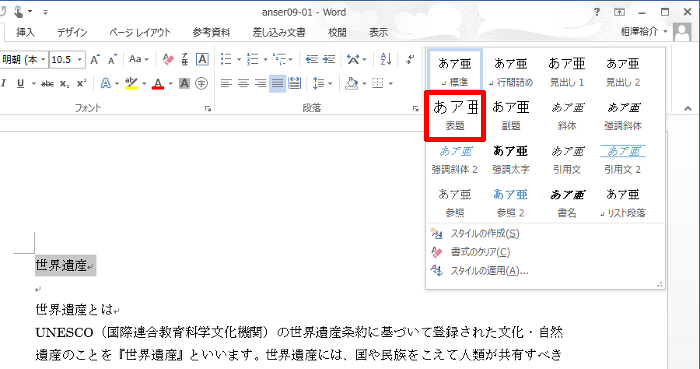Switch to the 校閲 tab
Image resolution: width=700 pixels, height=369 pixels.
(337, 33)
